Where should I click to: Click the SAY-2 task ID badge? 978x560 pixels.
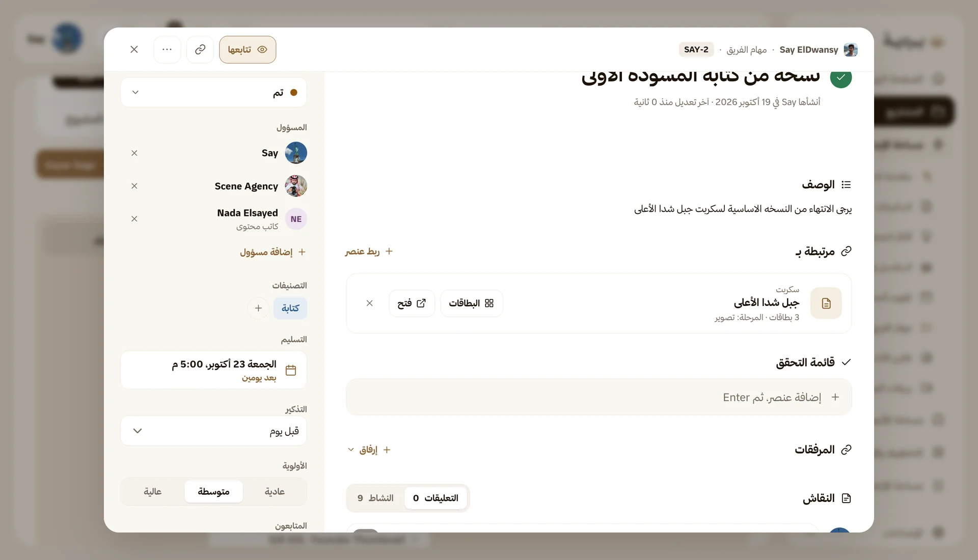tap(696, 49)
